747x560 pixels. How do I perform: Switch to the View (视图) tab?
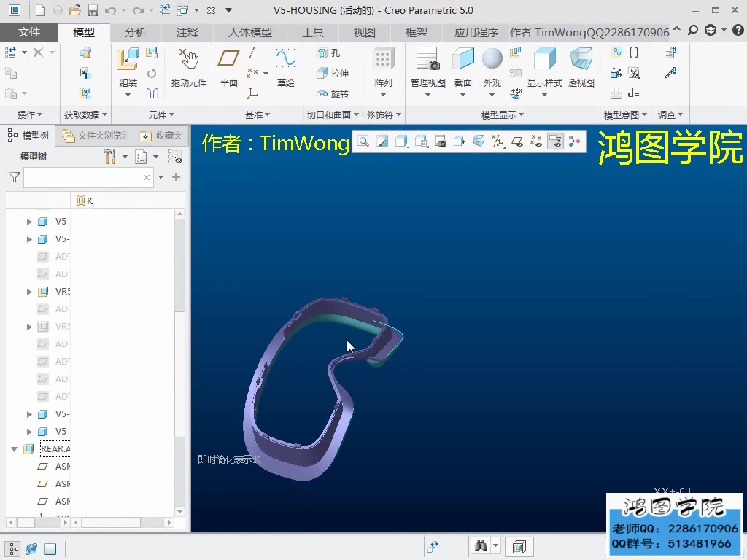point(365,32)
